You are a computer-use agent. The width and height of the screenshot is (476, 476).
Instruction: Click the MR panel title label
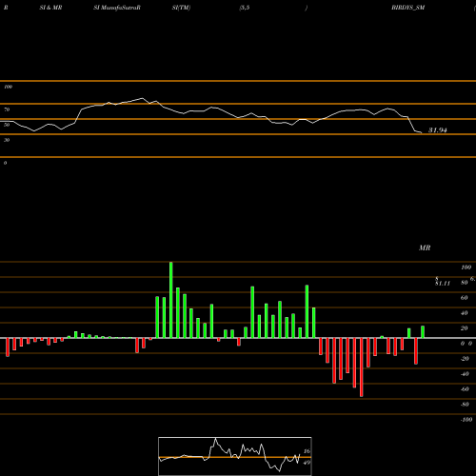[425, 248]
